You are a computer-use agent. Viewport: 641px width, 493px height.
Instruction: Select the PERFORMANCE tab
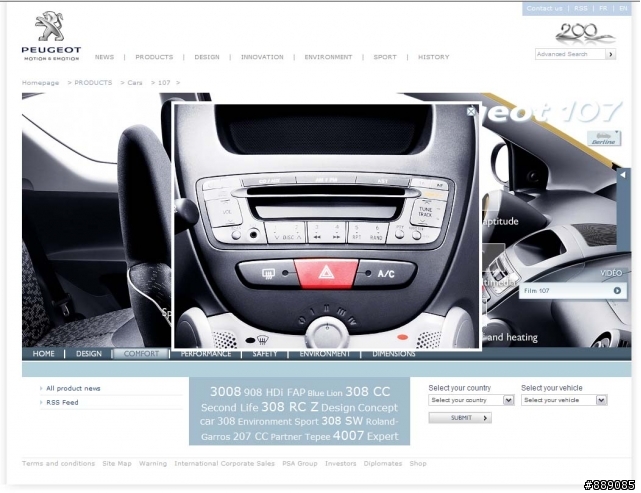tap(206, 354)
